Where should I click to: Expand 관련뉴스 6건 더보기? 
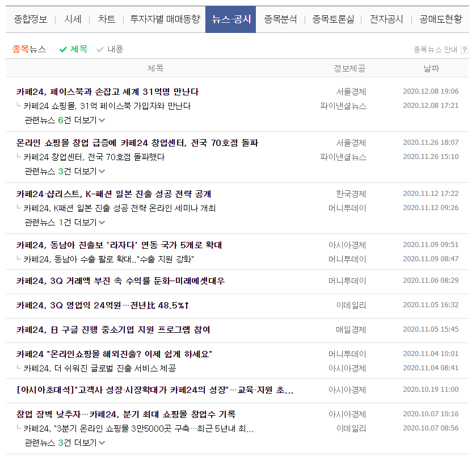point(65,120)
